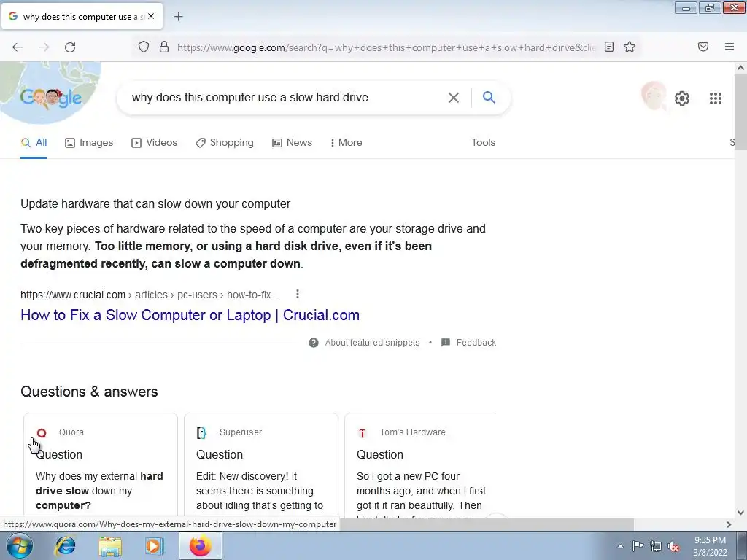Save page to Pocket

(x=703, y=47)
